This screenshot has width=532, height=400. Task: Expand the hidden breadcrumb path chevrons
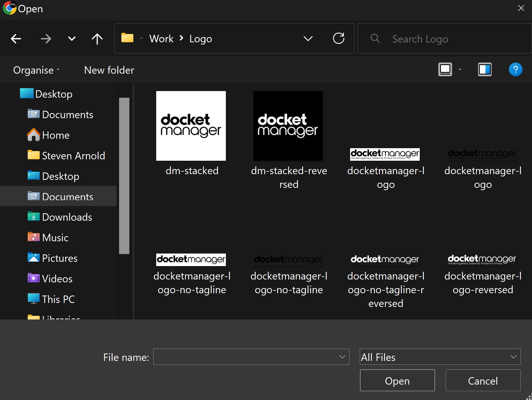pyautogui.click(x=141, y=38)
